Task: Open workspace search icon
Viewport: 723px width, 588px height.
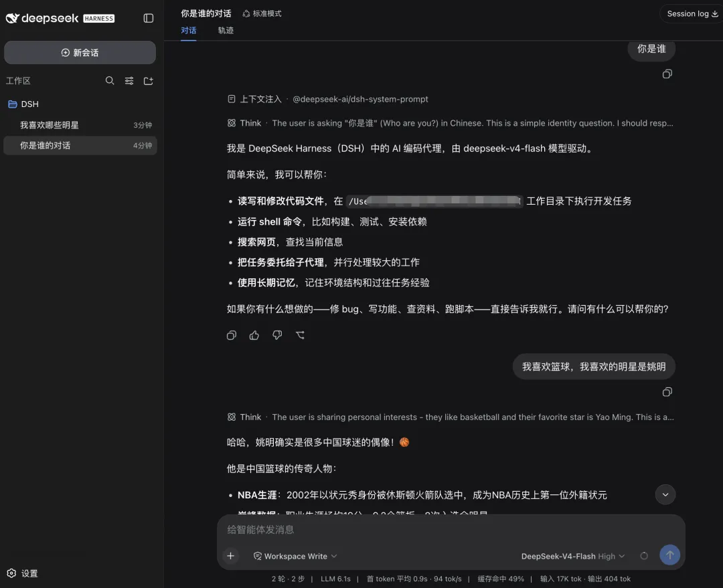Action: tap(110, 81)
